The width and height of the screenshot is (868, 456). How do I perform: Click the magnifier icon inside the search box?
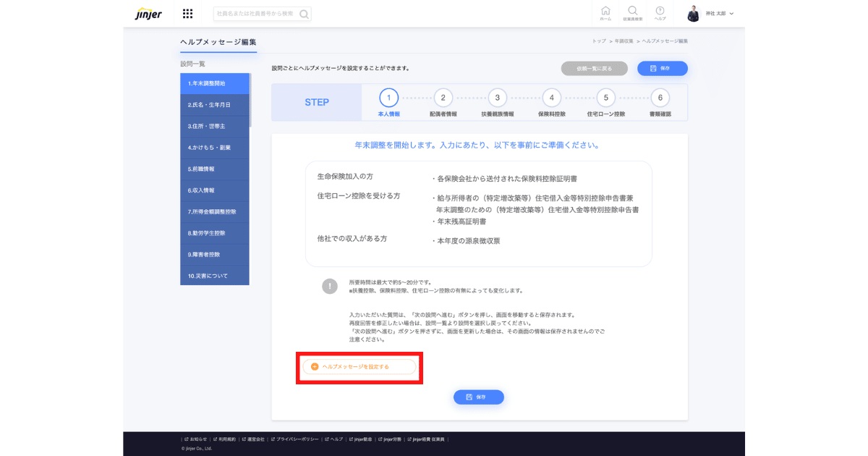point(305,14)
